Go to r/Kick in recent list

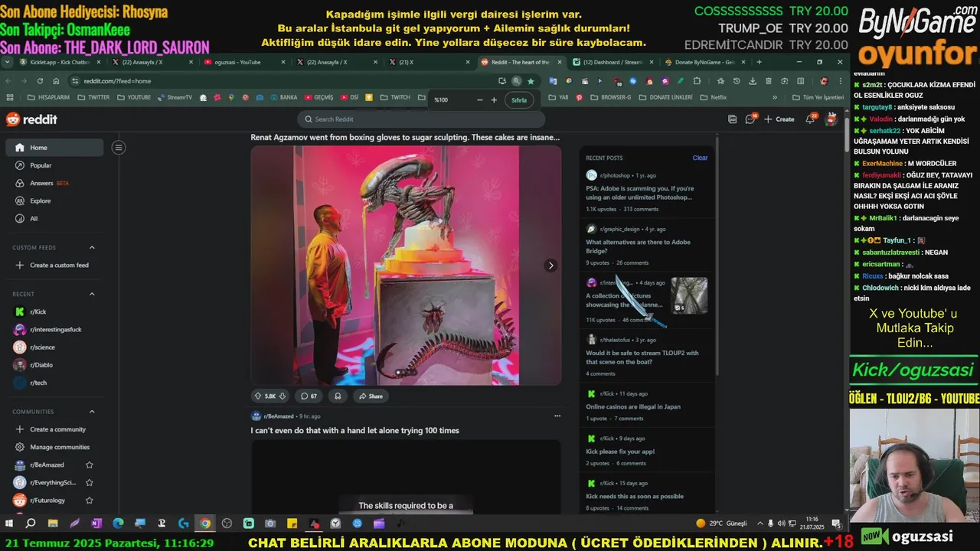coord(54,311)
